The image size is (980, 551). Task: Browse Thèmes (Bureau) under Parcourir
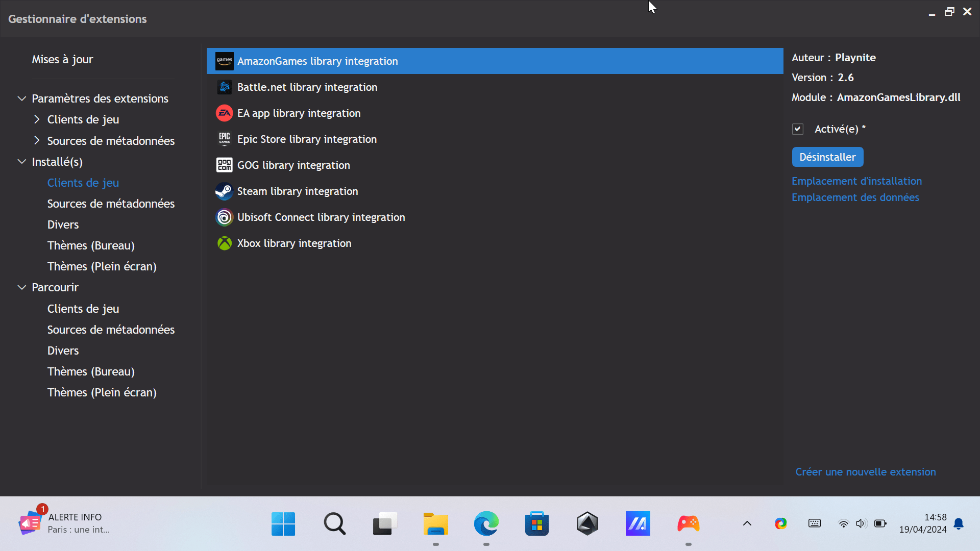pos(91,371)
